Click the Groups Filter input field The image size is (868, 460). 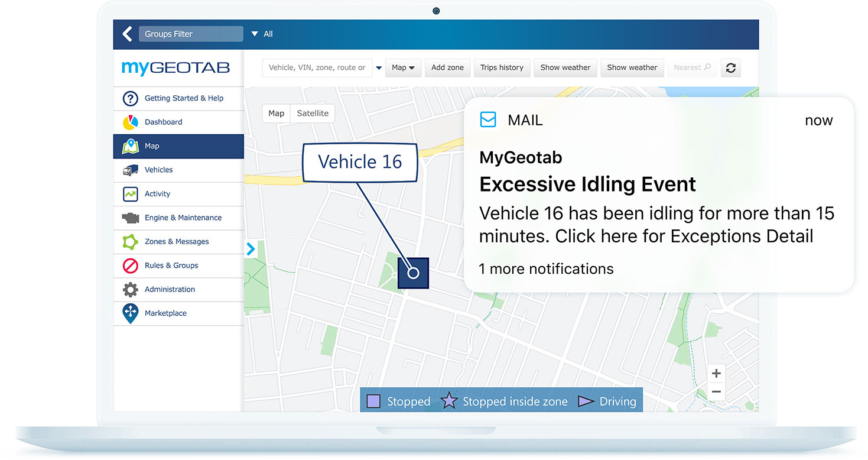(191, 34)
